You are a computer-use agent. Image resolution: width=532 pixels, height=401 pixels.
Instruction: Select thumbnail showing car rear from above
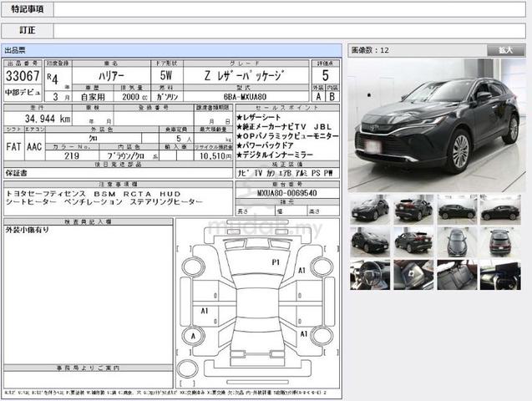[500, 242]
